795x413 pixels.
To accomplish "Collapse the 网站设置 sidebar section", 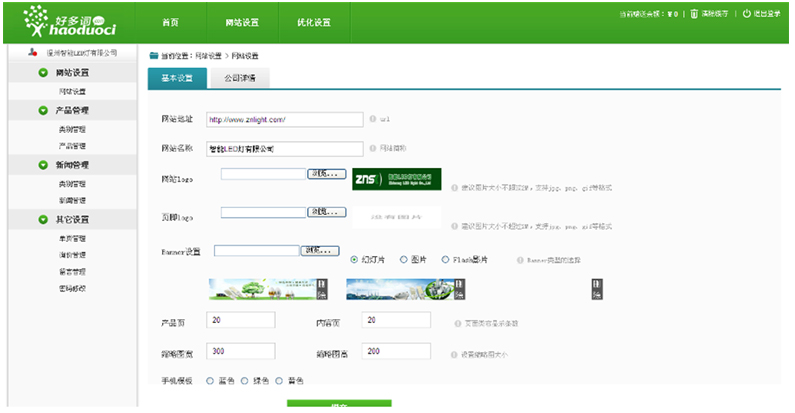I will click(43, 73).
